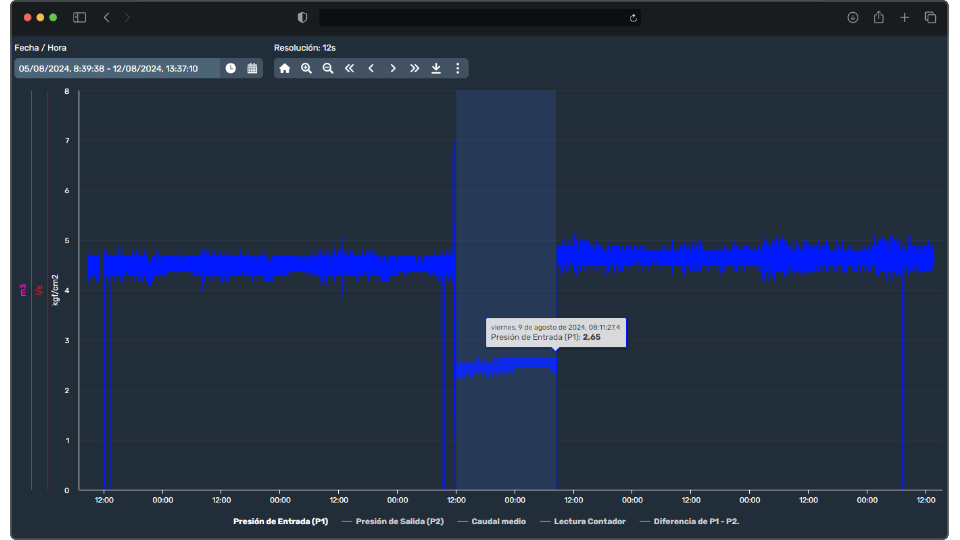Viewport: 960px width, 540px height.
Task: Open a new browser tab
Action: click(904, 17)
